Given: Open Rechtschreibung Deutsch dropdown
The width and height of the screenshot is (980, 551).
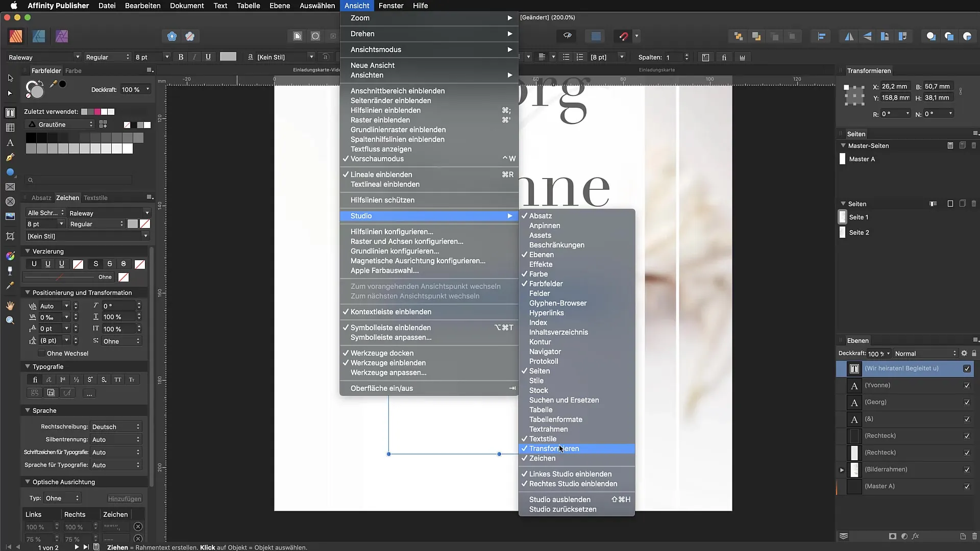Looking at the screenshot, I should [116, 427].
